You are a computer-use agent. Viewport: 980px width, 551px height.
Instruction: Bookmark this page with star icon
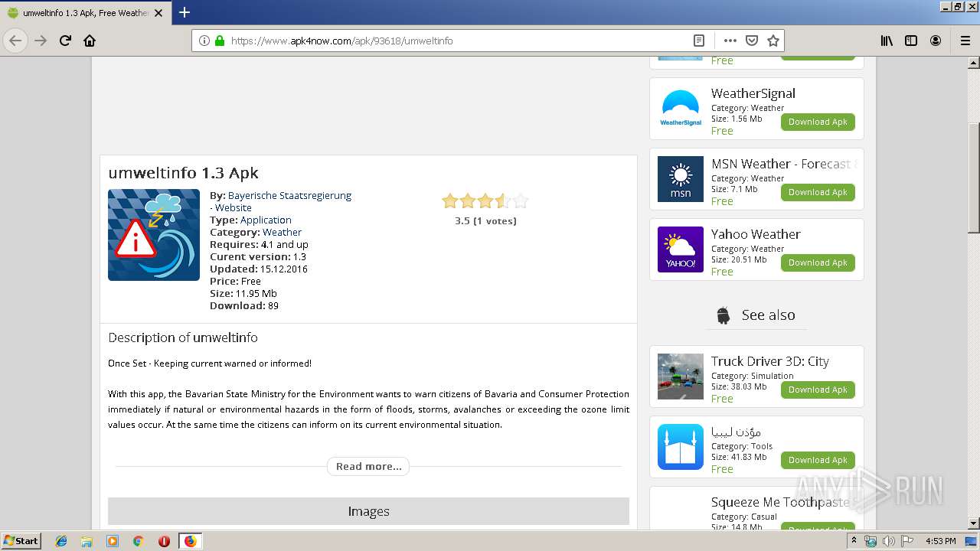773,41
